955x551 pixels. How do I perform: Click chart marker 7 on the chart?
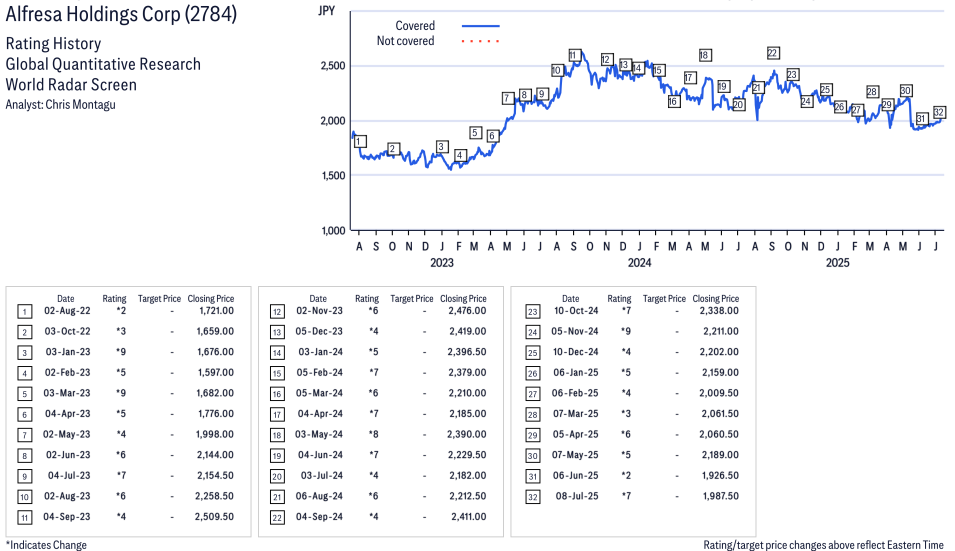(x=507, y=97)
